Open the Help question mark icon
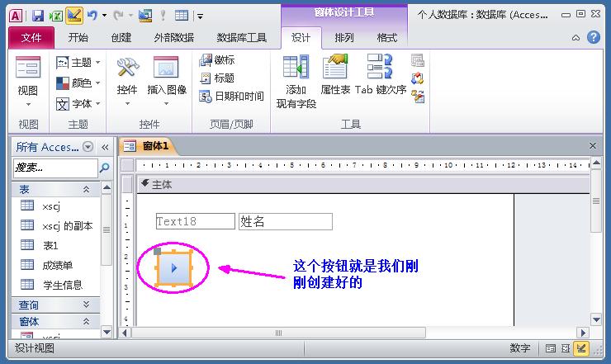 coord(593,37)
